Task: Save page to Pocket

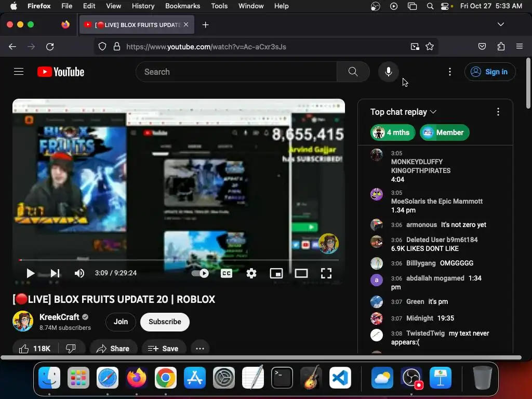Action: click(x=482, y=46)
